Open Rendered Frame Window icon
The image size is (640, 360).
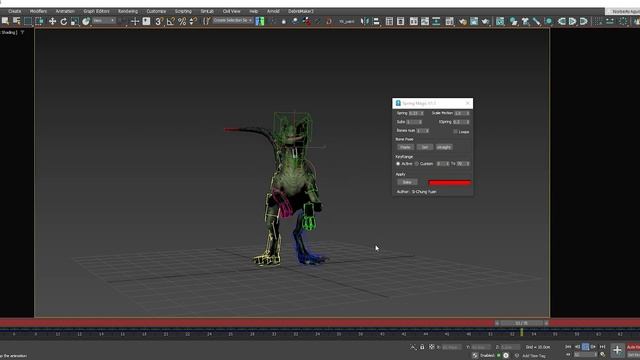click(x=474, y=21)
